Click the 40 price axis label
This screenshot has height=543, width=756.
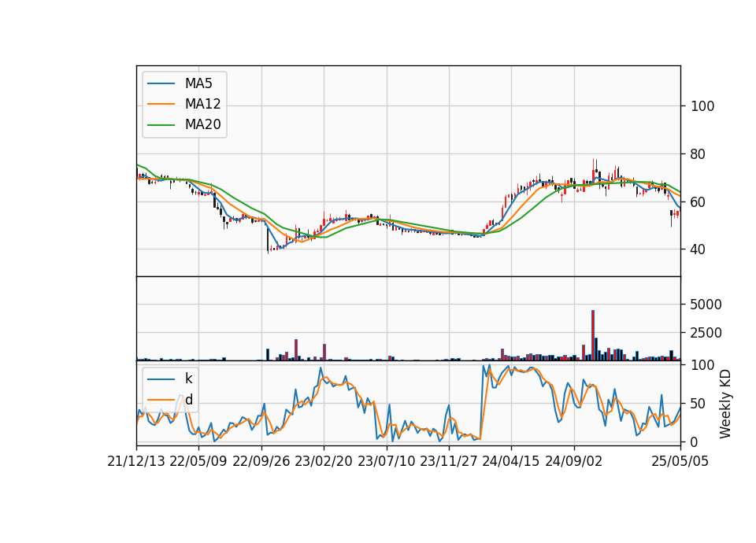pyautogui.click(x=699, y=249)
